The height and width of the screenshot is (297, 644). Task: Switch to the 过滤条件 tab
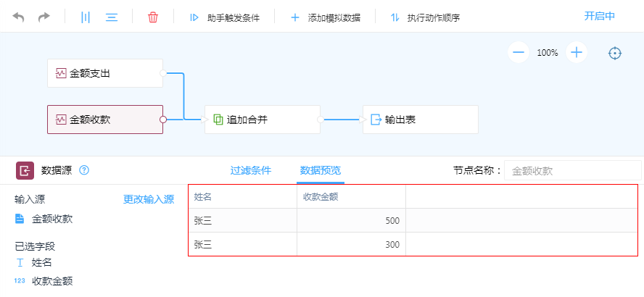tap(250, 171)
